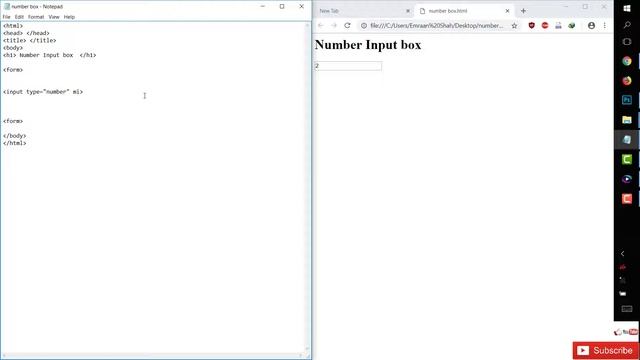Click the red system tray icon
Image resolution: width=640 pixels, height=360 pixels.
(623, 267)
